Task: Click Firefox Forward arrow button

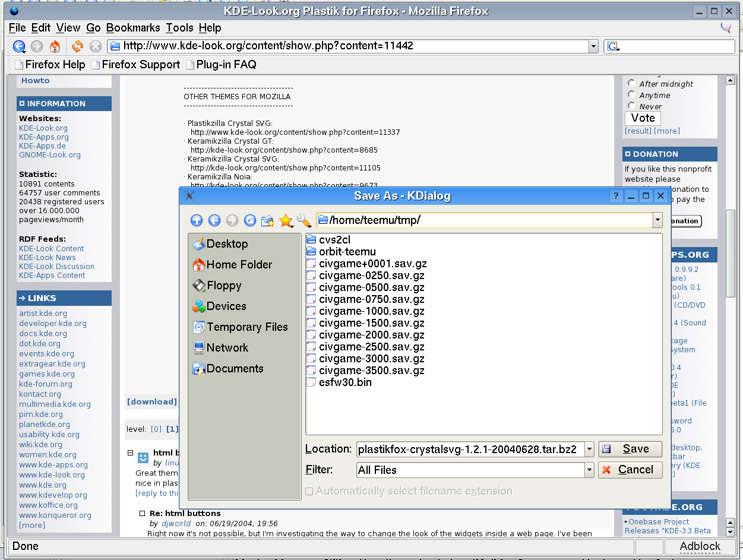Action: point(37,46)
